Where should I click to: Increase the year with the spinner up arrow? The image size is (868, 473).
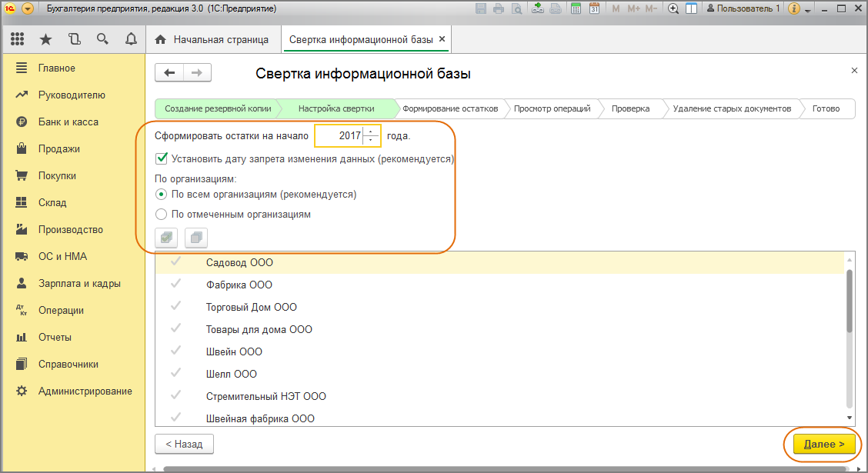371,131
